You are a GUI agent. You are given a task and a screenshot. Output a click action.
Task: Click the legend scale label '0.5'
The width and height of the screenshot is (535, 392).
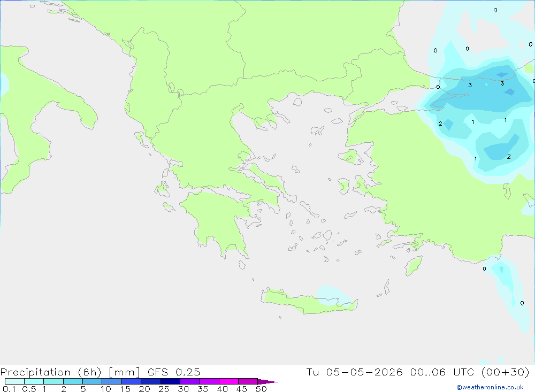click(x=29, y=389)
